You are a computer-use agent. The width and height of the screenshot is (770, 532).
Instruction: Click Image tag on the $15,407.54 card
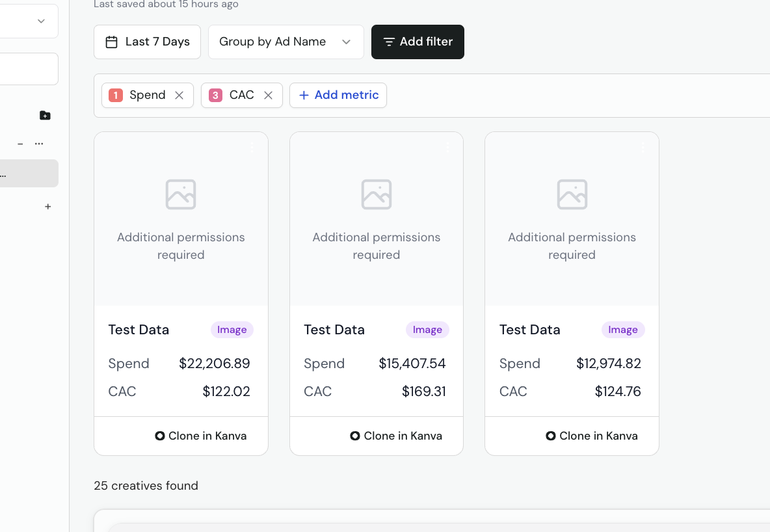pyautogui.click(x=427, y=330)
